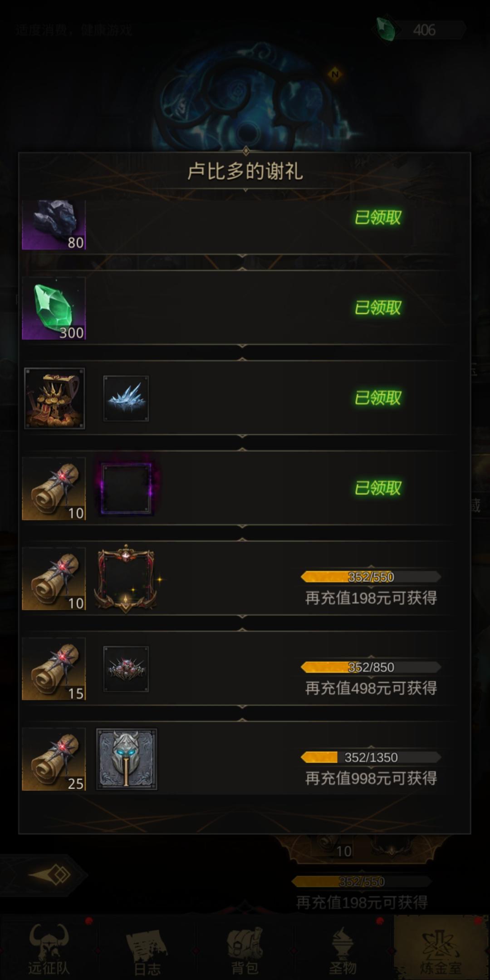The image size is (490, 980).
Task: Tap the dark ore reward icon showing 80
Action: [x=54, y=225]
